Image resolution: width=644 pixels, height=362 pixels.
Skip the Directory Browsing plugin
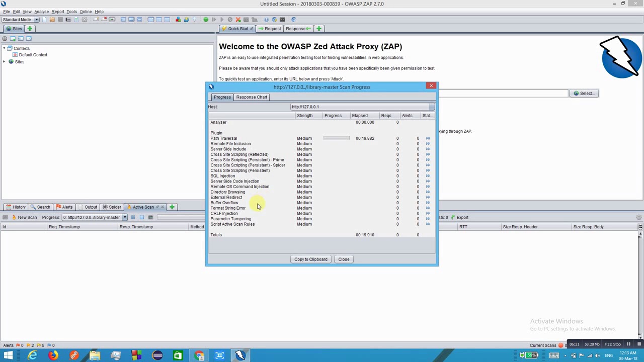428,192
